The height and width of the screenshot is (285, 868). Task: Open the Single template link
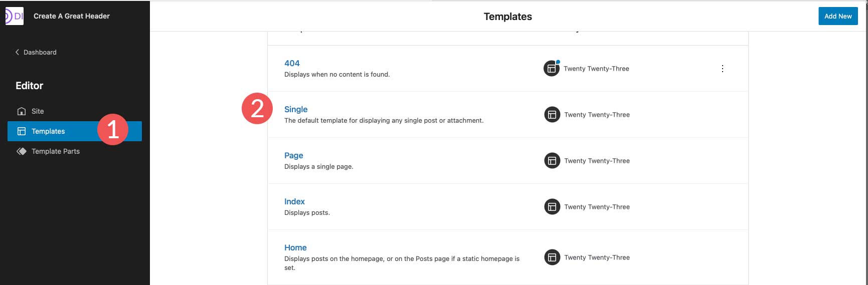296,109
